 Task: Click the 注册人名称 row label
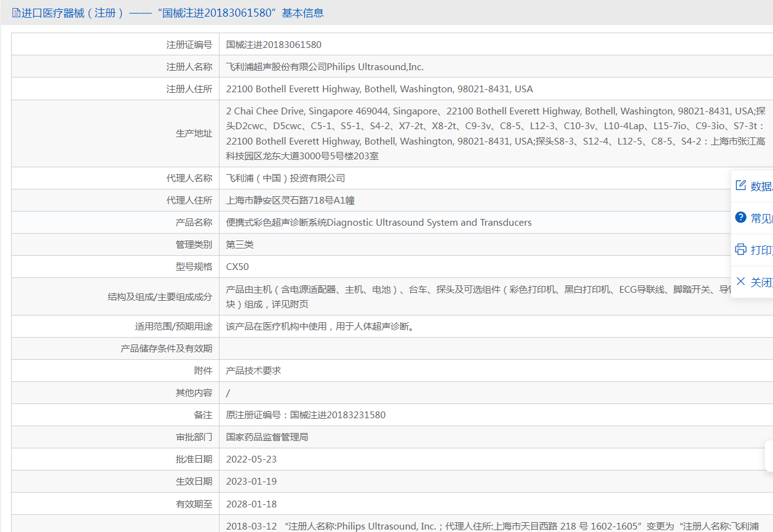pyautogui.click(x=189, y=67)
